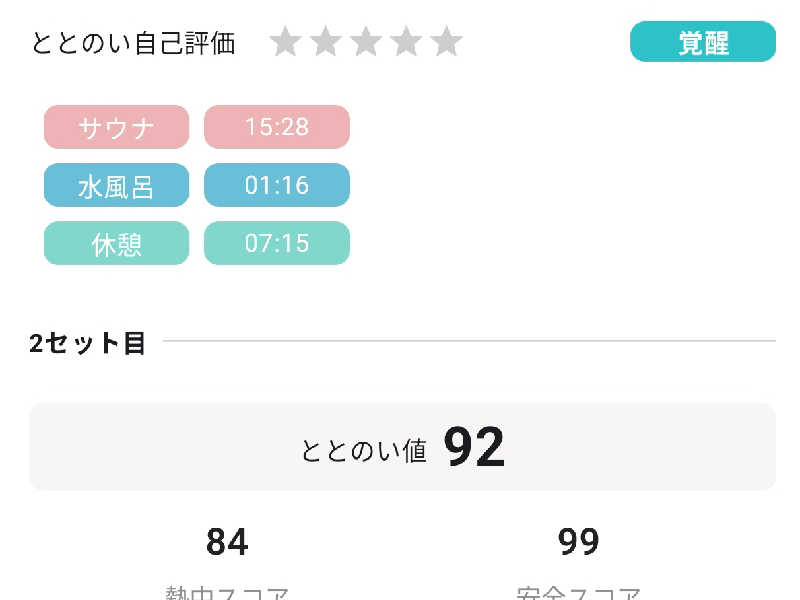800x600 pixels.
Task: Click the 熱中スコア label
Action: coord(227,592)
